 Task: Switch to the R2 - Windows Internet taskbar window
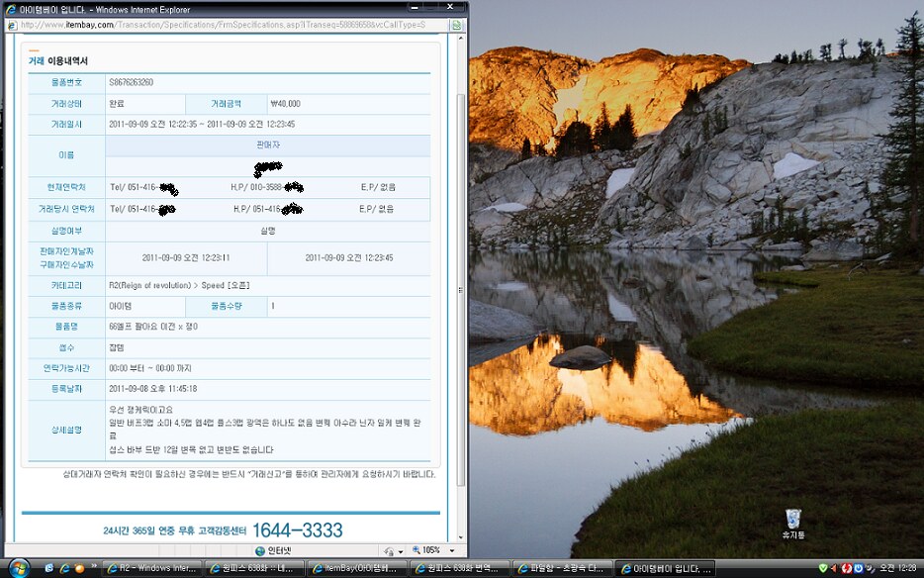150,568
